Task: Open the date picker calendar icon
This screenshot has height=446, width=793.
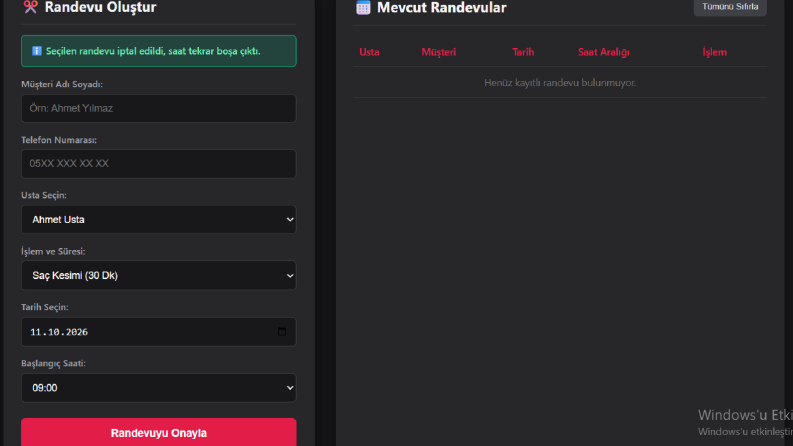Action: (x=282, y=332)
